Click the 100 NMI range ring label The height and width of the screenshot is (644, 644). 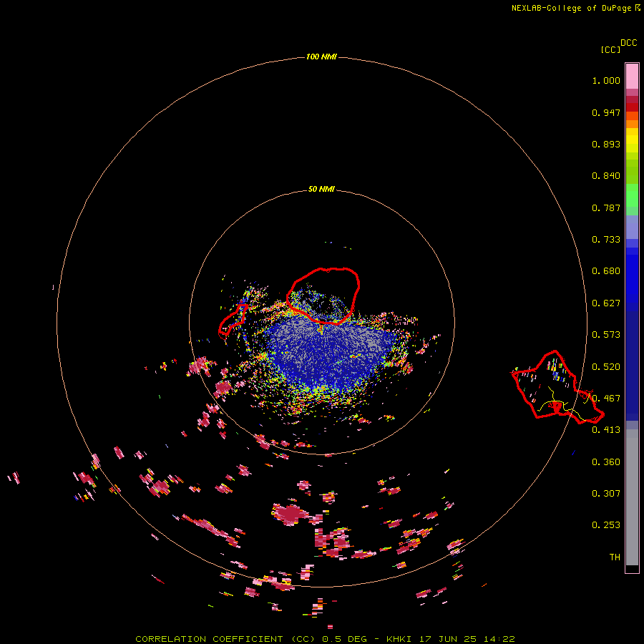click(321, 57)
